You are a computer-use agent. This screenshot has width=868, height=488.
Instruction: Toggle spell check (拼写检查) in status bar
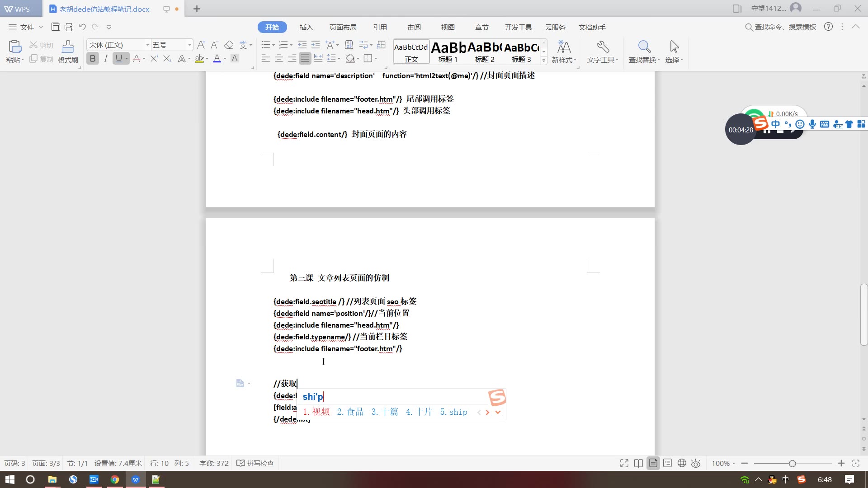pyautogui.click(x=255, y=463)
